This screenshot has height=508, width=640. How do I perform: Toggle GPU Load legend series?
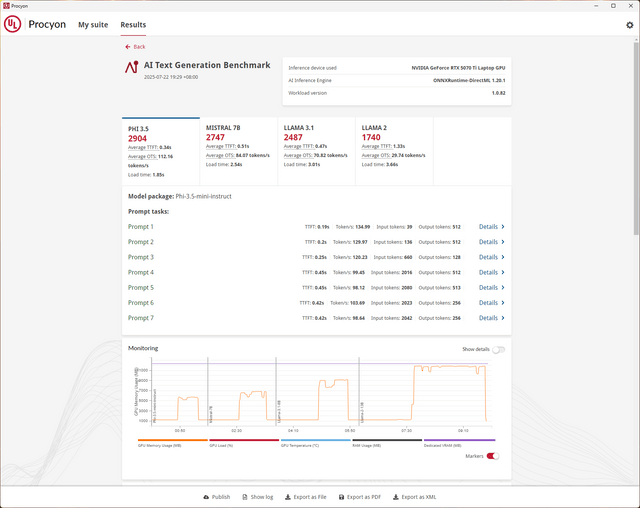coord(244,443)
